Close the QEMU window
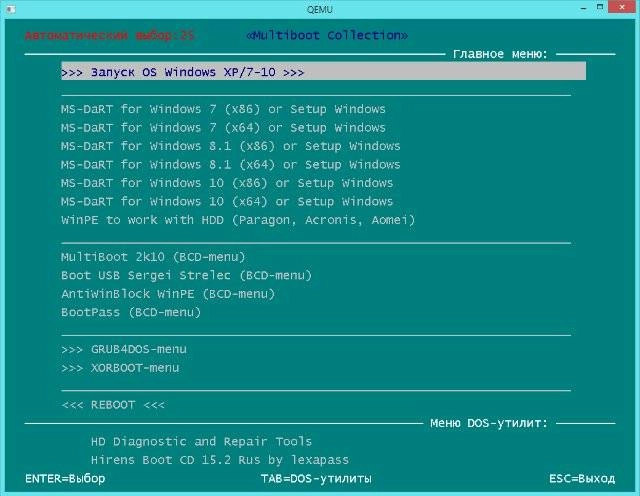This screenshot has width=640, height=496. point(622,7)
